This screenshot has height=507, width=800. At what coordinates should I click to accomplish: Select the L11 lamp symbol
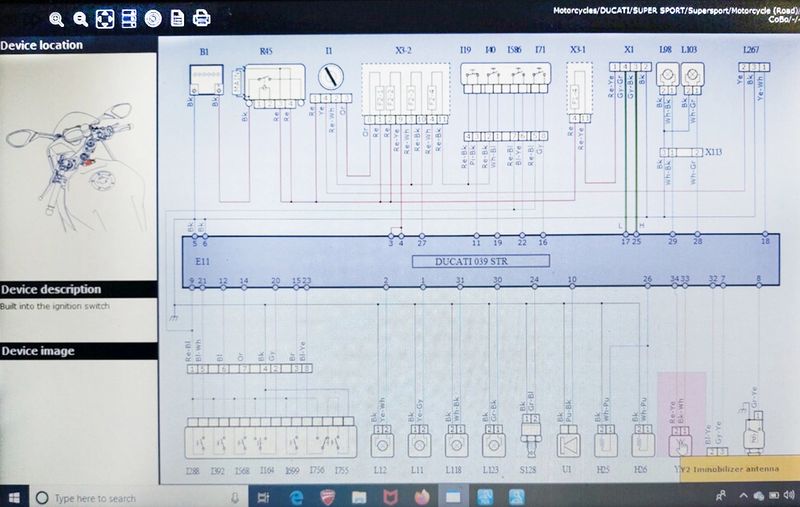(419, 445)
